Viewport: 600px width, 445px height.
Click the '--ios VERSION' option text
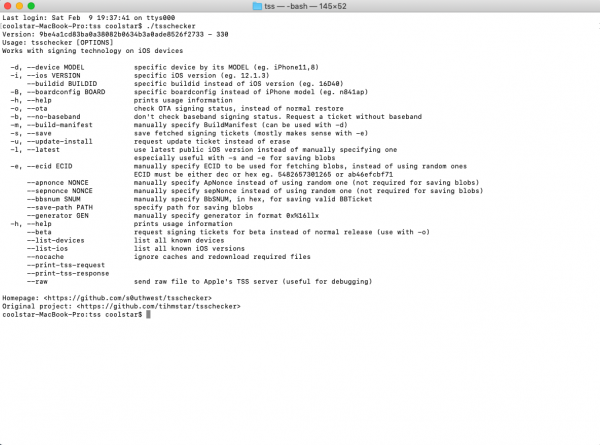tap(52, 73)
